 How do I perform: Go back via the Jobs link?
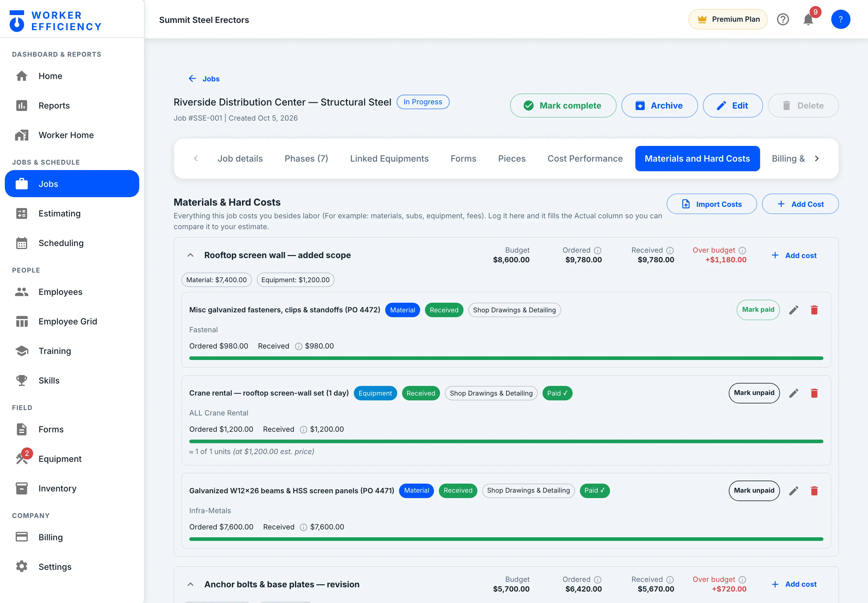pyautogui.click(x=204, y=79)
